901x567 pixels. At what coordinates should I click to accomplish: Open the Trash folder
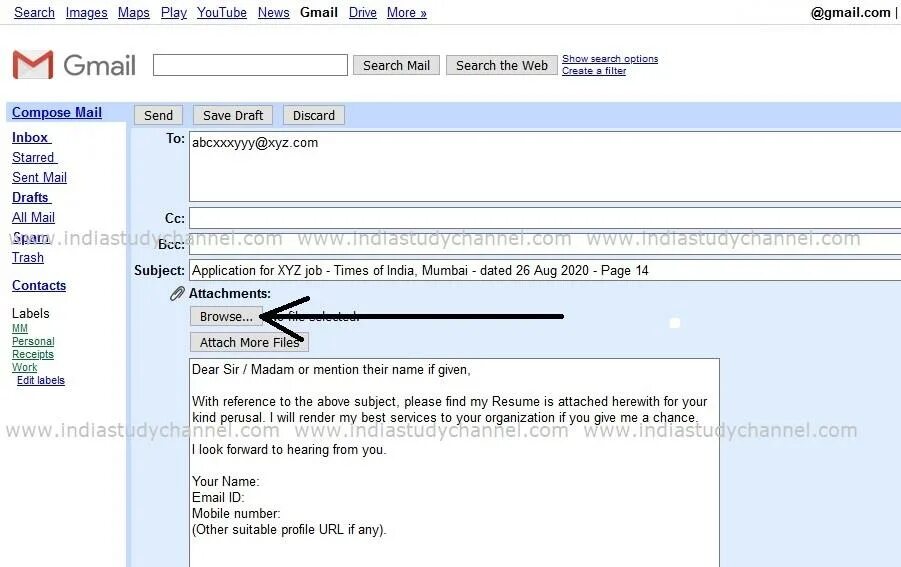28,257
